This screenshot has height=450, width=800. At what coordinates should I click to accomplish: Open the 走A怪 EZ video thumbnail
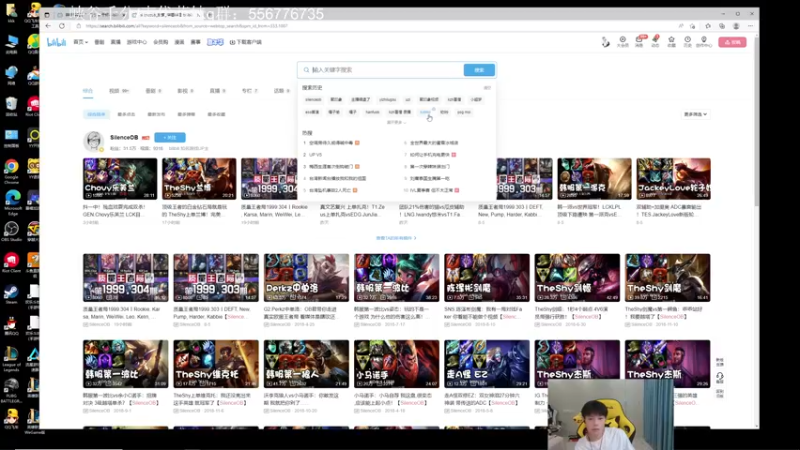click(x=487, y=364)
